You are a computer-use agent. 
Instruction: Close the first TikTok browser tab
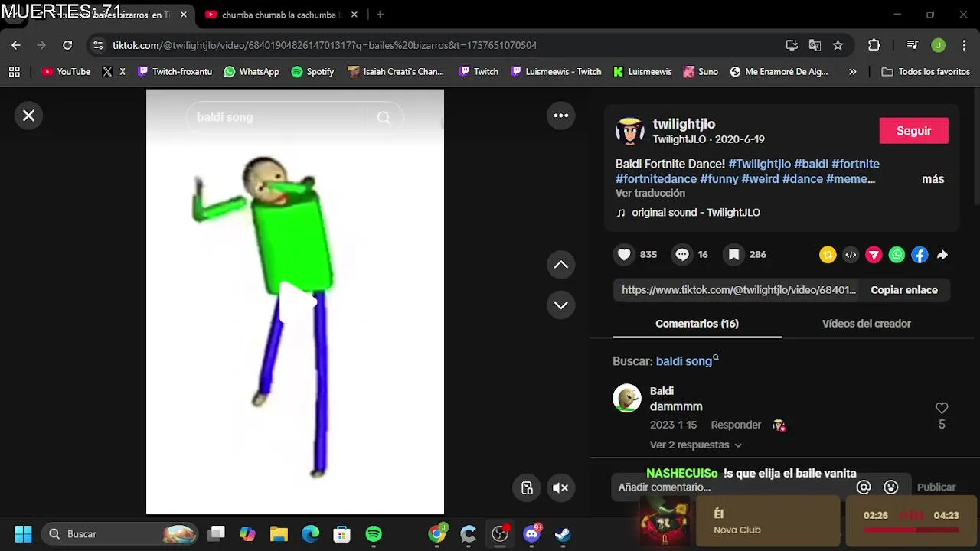coord(184,15)
